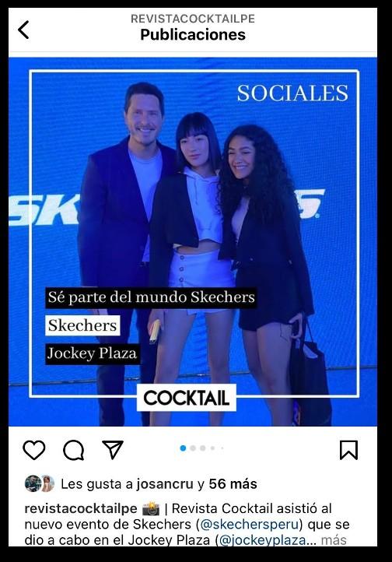
Task: Share the post with paper plane icon
Action: pos(113,449)
